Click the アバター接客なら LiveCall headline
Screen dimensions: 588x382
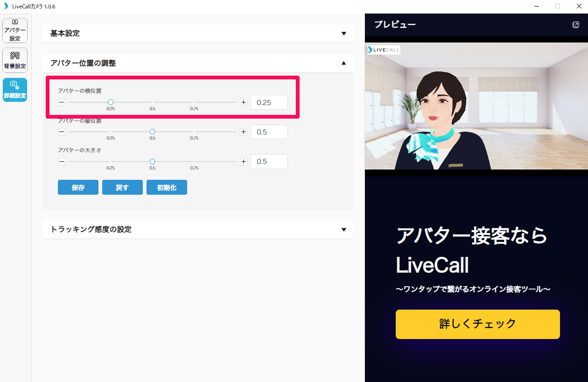point(471,251)
